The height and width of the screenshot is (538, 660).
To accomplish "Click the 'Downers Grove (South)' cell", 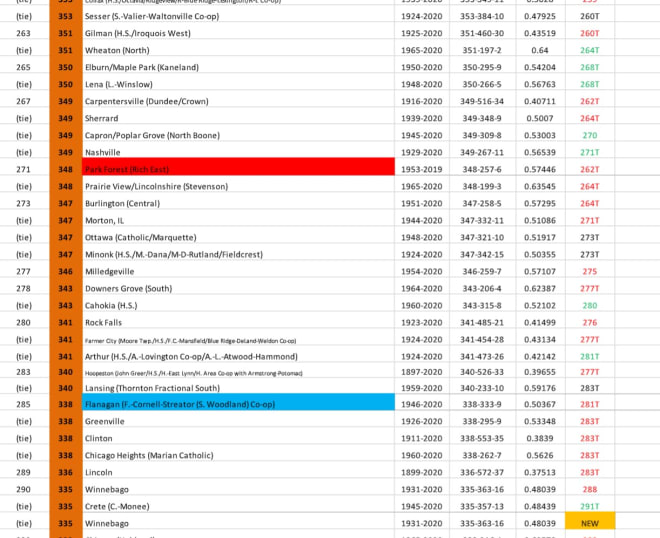I will (238, 289).
